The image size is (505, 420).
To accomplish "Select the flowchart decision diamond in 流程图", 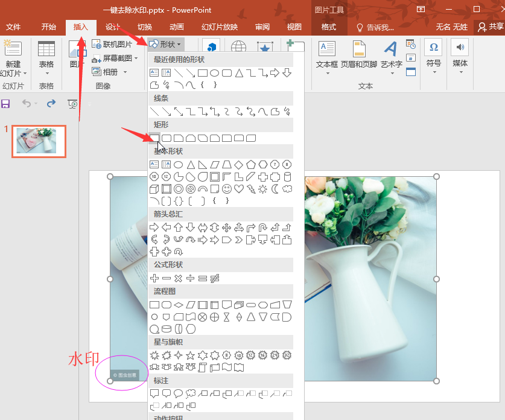I will pos(179,305).
